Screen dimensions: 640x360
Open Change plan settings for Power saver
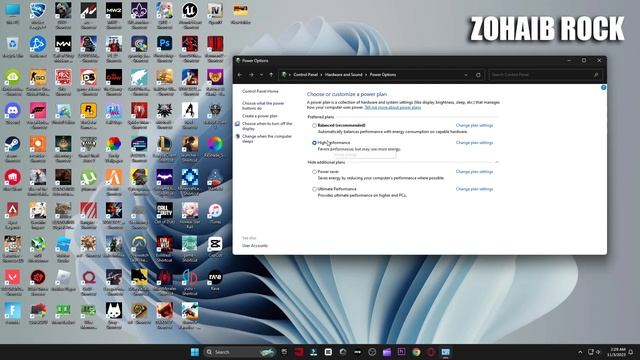tap(474, 172)
